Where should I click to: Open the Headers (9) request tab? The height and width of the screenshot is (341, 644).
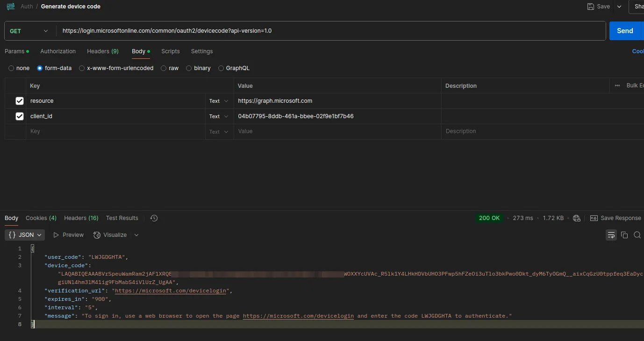[x=103, y=51]
